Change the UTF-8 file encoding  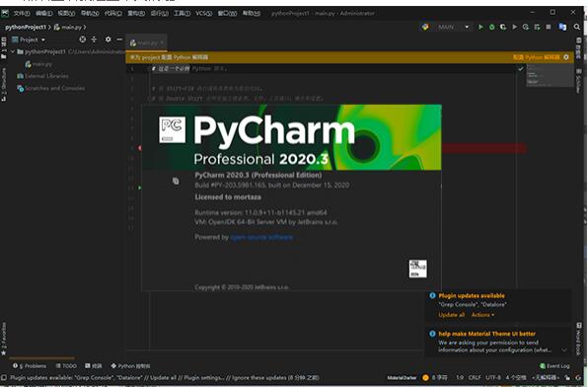pos(493,377)
